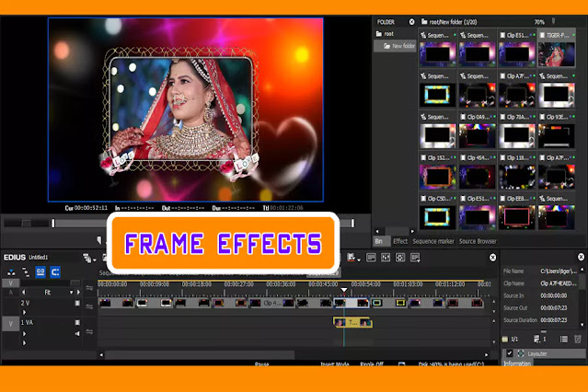588x392 pixels.
Task: Adjust the bin thumbnail size slider at 70%
Action: tap(554, 21)
